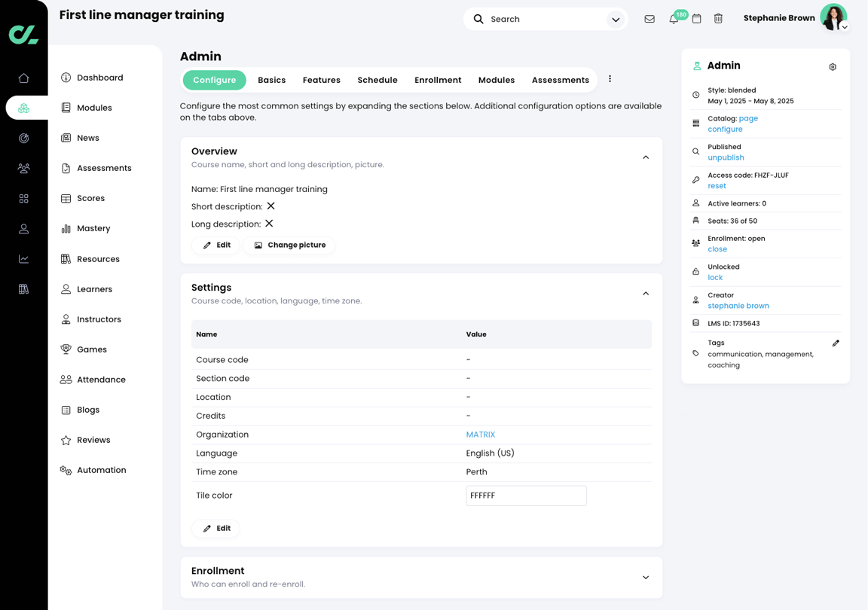Open the calendar icon in the top bar
The image size is (868, 610).
[x=696, y=19]
